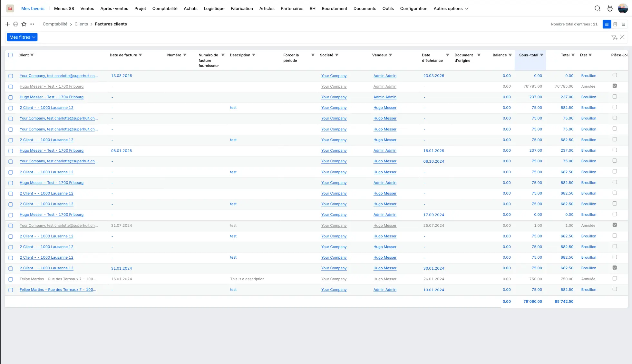Viewport: 632px width, 364px height.
Task: Click the plus icon to add an invoice
Action: 7,24
